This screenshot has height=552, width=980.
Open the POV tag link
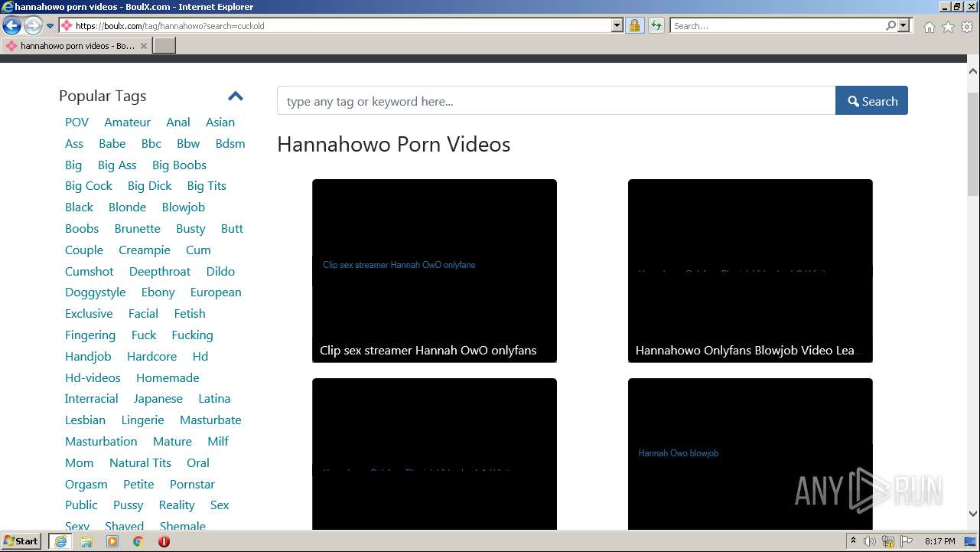pyautogui.click(x=77, y=122)
